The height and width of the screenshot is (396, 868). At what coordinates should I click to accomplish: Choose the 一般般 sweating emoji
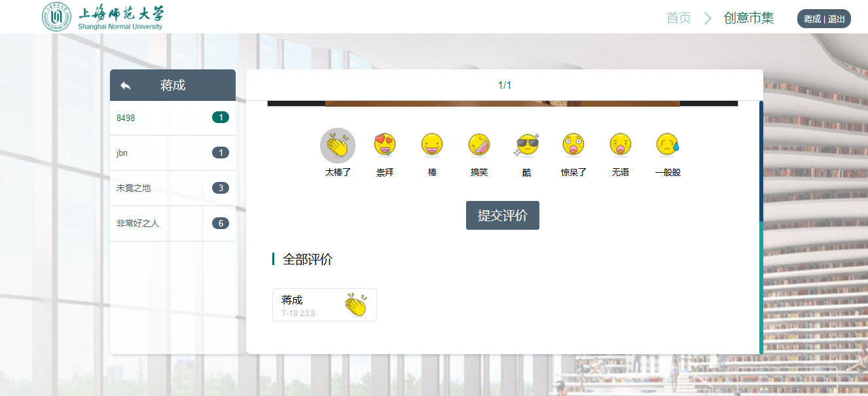coord(668,145)
